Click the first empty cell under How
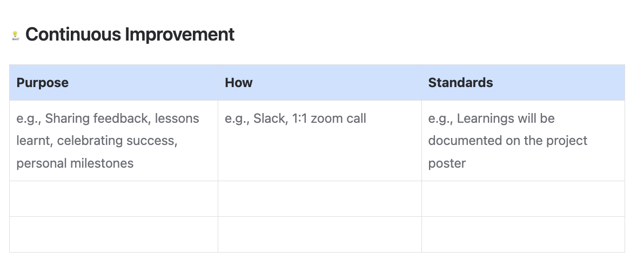 319,198
